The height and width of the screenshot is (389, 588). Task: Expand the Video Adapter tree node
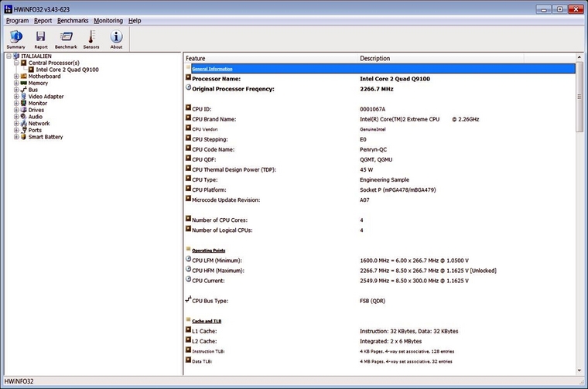tap(16, 97)
